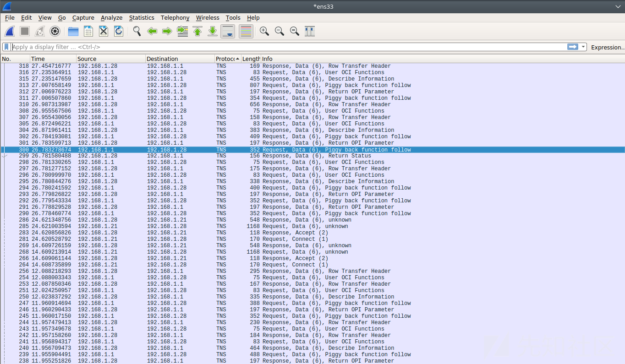This screenshot has height=364, width=625.
Task: Open the saved filter bookmarks menu
Action: 6,47
